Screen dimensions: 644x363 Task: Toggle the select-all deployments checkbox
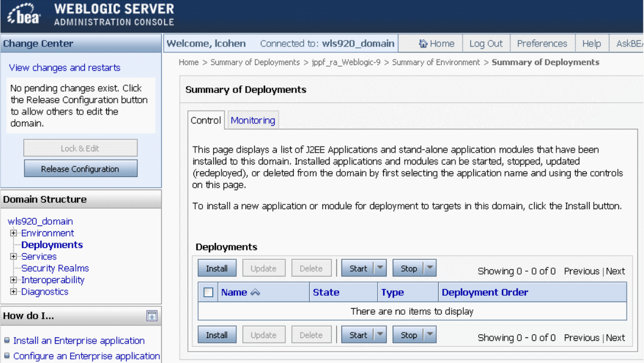pos(208,293)
